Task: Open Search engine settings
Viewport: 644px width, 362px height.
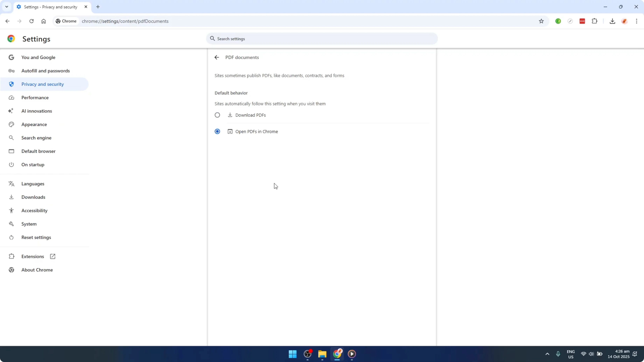Action: click(44, 138)
